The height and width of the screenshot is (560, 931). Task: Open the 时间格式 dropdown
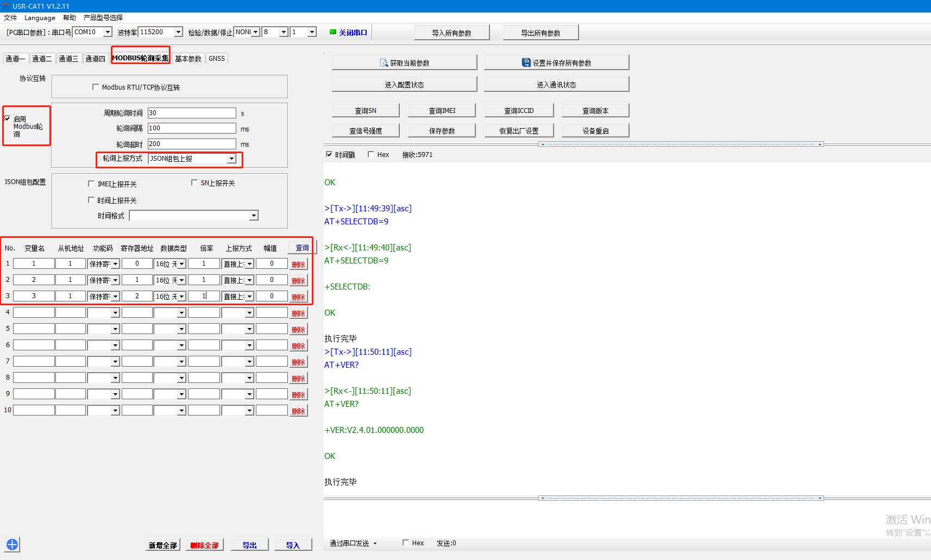coord(253,216)
